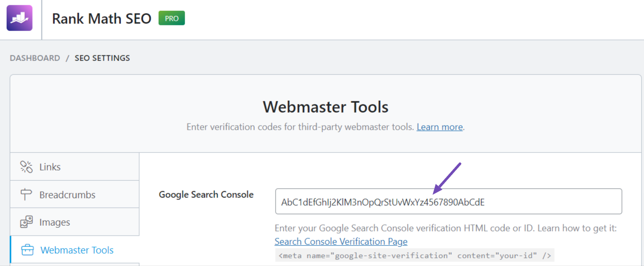Click the Images icon
The height and width of the screenshot is (266, 644).
point(26,222)
